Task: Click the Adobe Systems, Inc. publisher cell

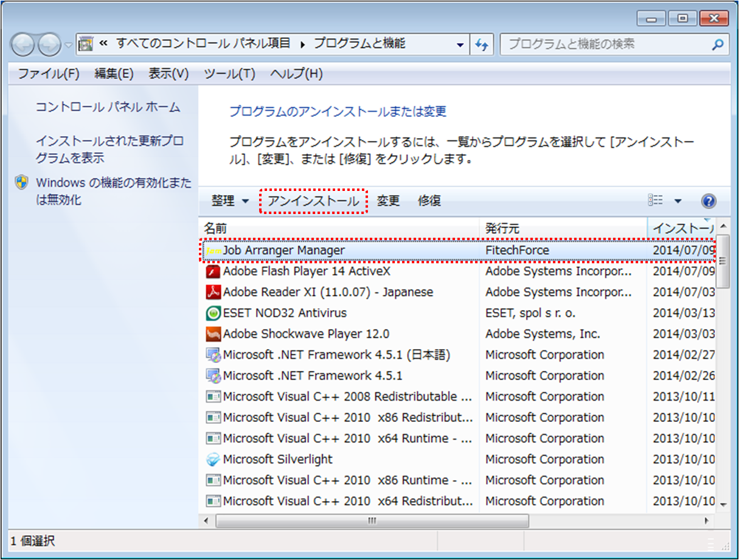Action: 543,334
